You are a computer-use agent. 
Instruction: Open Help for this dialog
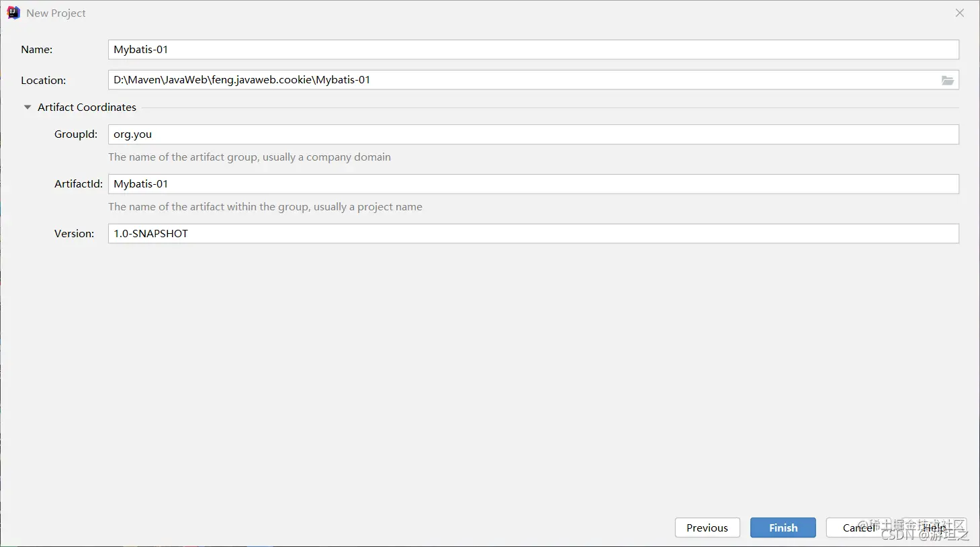934,528
